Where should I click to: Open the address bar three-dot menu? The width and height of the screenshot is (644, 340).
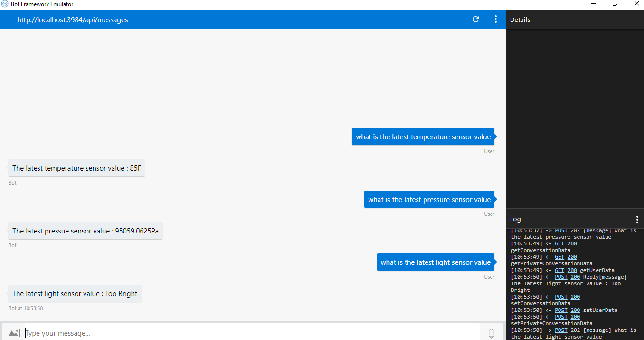(x=495, y=19)
